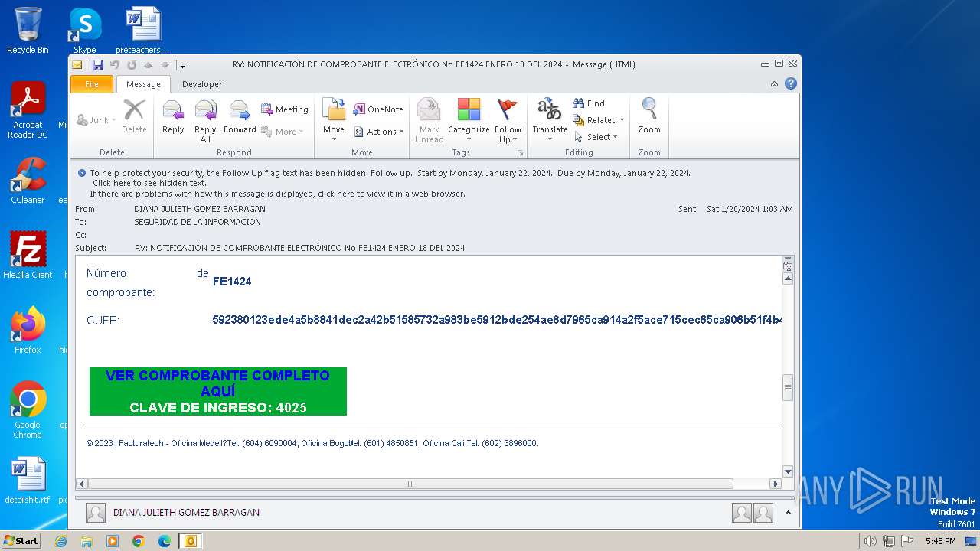The width and height of the screenshot is (980, 551).
Task: Click the Windows Start button
Action: (x=21, y=540)
